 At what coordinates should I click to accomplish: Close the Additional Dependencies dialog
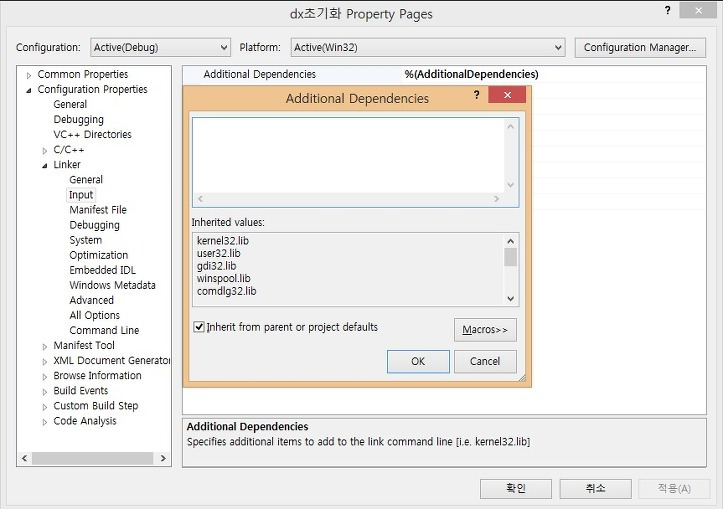(507, 95)
